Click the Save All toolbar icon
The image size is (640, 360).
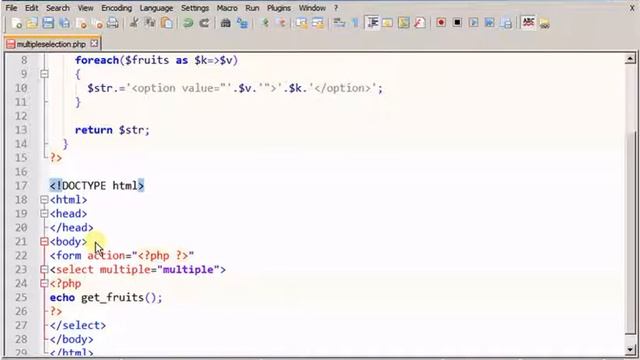pyautogui.click(x=64, y=23)
